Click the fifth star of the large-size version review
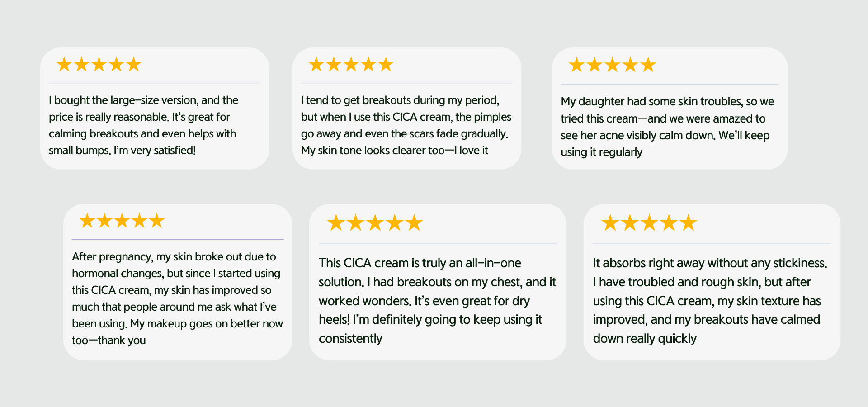This screenshot has height=407, width=868. [x=134, y=65]
